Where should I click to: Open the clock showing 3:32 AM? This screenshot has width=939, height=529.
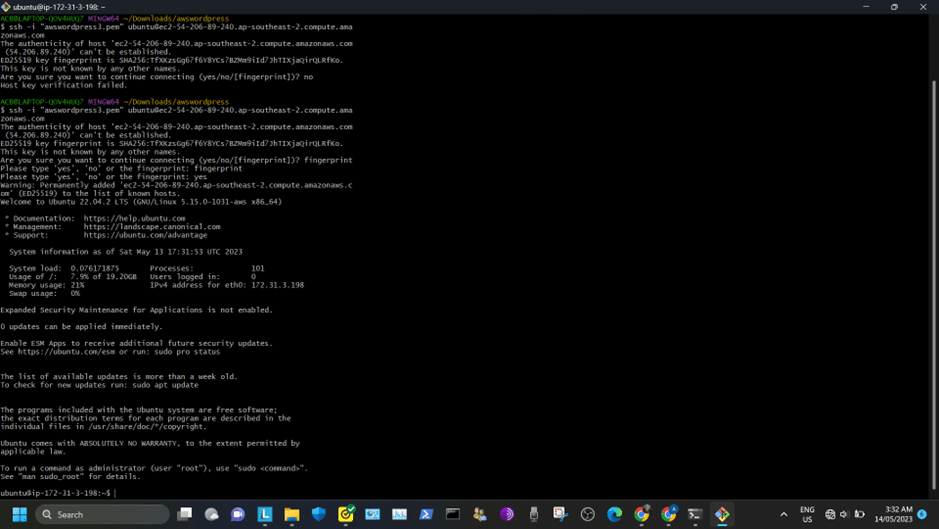point(893,514)
